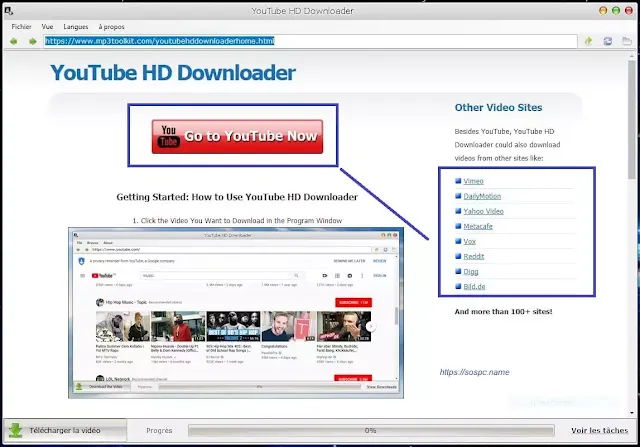This screenshot has height=447, width=640.
Task: Open the Langues menu
Action: [76, 27]
